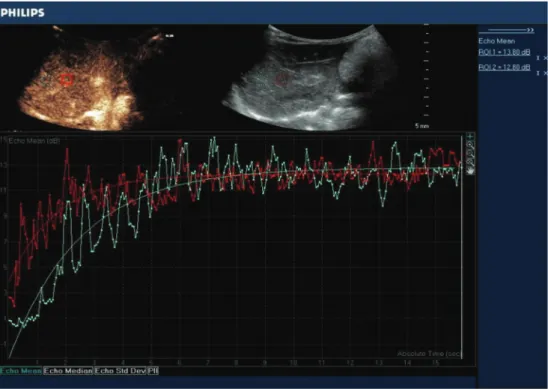
Task: Click the ROI 2 = 12.80 dB link
Action: (x=504, y=67)
